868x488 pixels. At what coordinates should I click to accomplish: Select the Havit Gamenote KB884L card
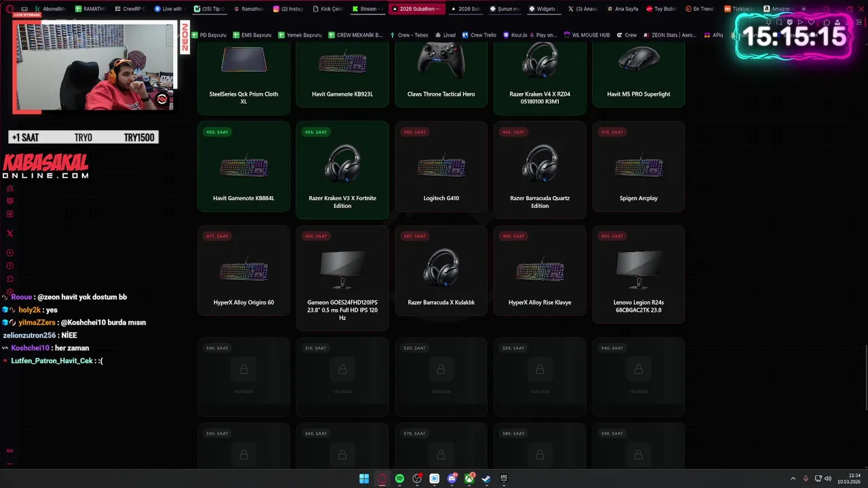coord(243,167)
